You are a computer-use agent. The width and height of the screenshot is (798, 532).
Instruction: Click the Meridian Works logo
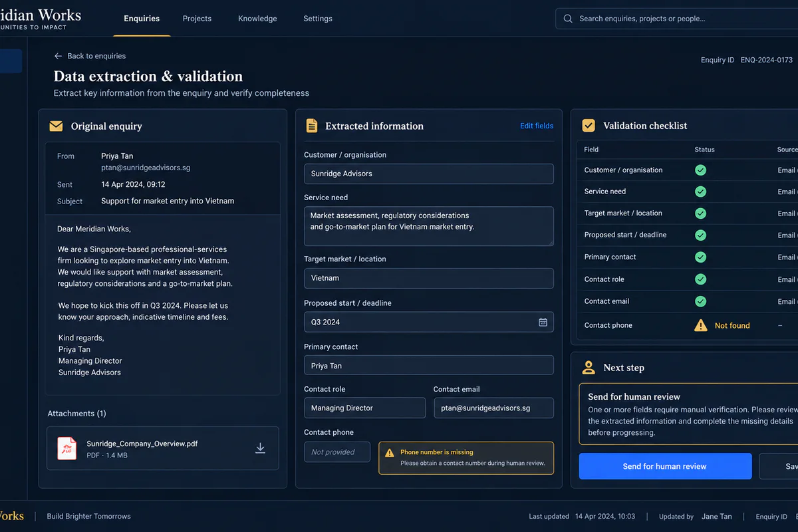pyautogui.click(x=41, y=18)
